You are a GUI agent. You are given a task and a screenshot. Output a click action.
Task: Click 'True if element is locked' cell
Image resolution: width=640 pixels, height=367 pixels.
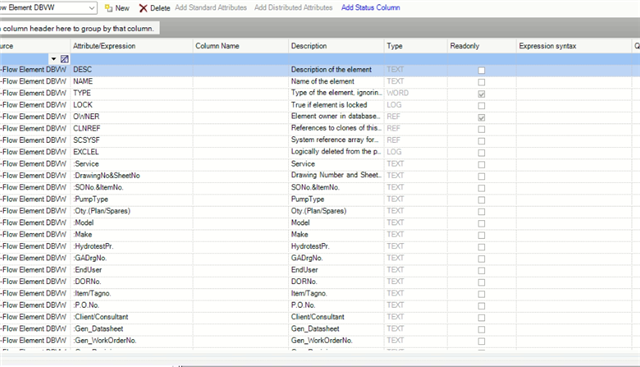point(336,105)
